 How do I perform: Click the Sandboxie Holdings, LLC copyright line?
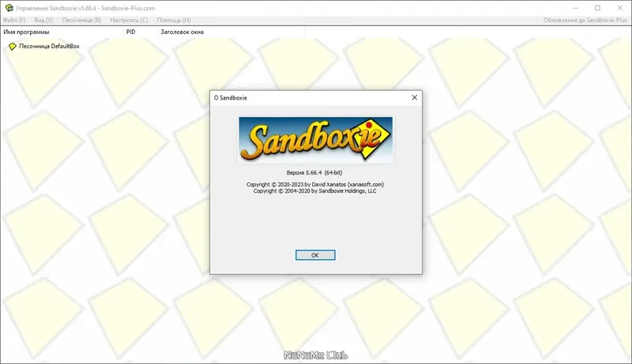click(x=314, y=191)
